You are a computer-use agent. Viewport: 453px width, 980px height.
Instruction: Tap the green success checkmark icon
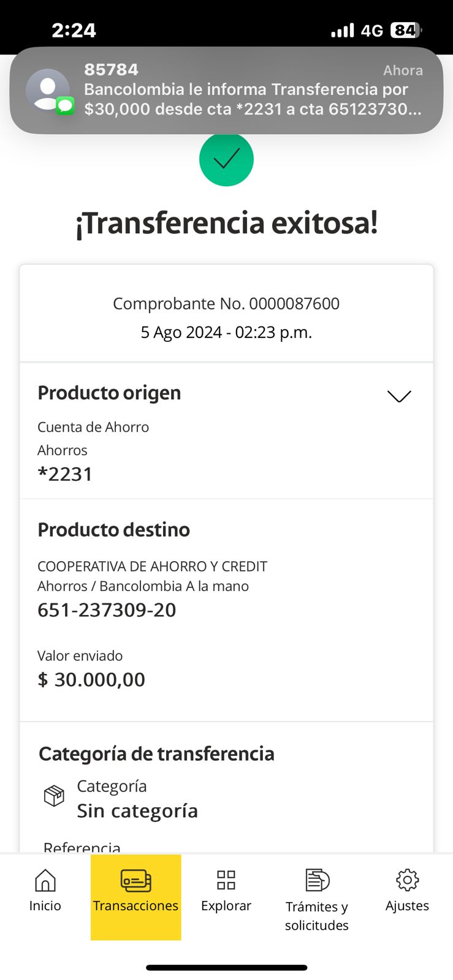tap(226, 159)
